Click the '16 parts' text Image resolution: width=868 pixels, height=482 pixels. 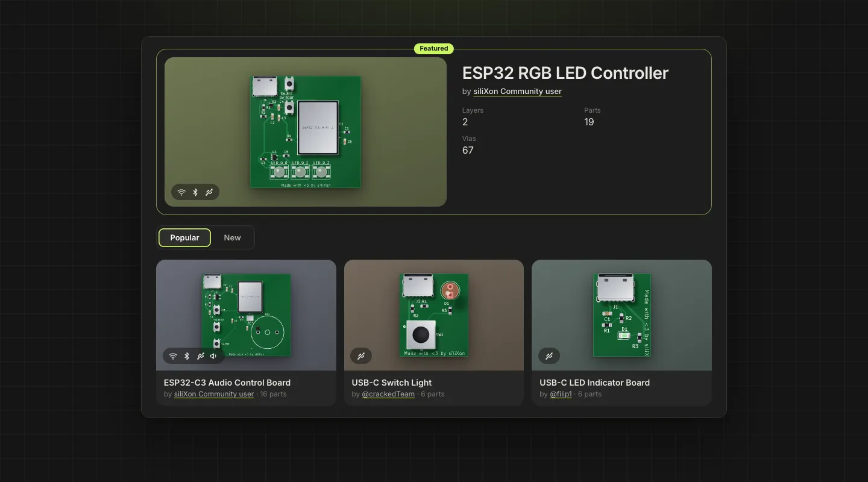coord(273,394)
